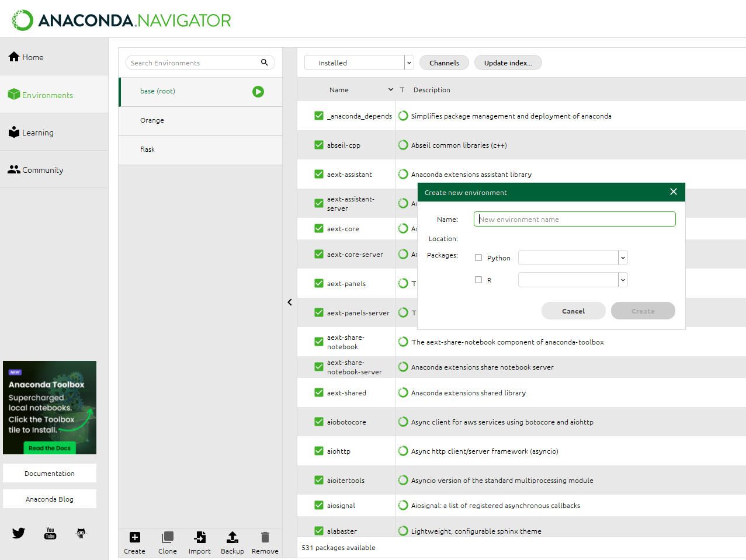Click the Clone environment icon
The width and height of the screenshot is (746, 560).
(x=168, y=537)
